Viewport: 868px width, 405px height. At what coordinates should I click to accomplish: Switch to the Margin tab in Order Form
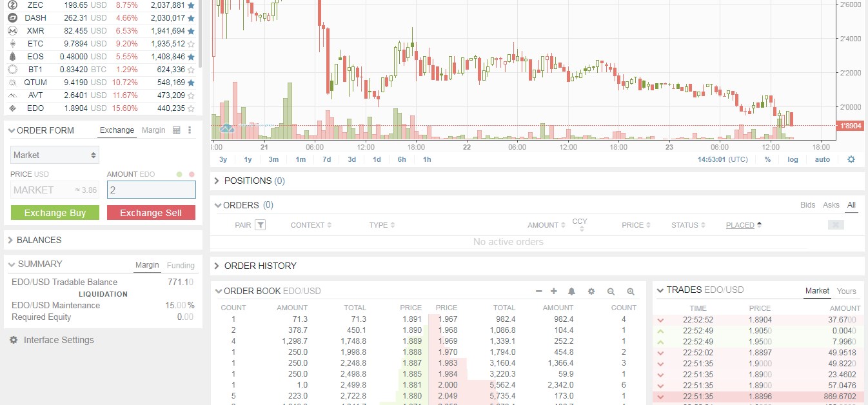point(153,130)
